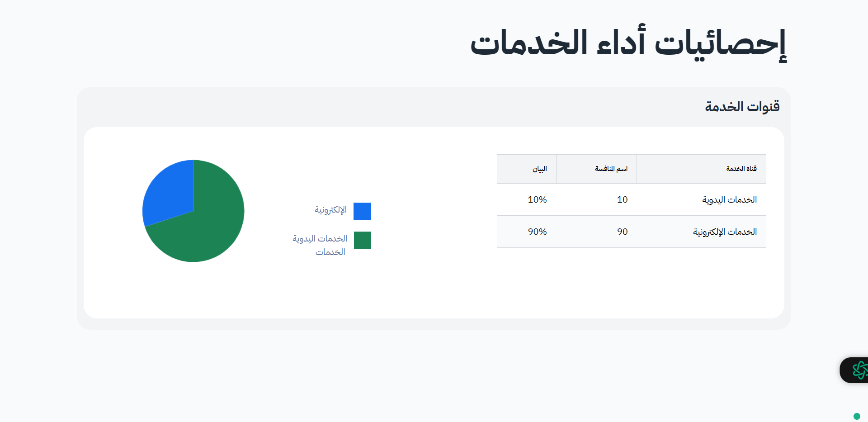Select the الخدمات الإلكترونية table row
This screenshot has height=422, width=868.
[632, 232]
